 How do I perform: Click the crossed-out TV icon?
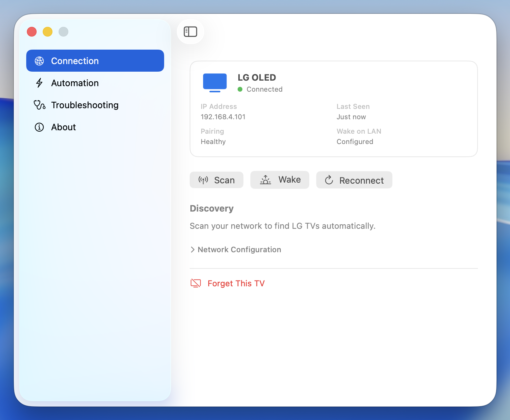196,283
